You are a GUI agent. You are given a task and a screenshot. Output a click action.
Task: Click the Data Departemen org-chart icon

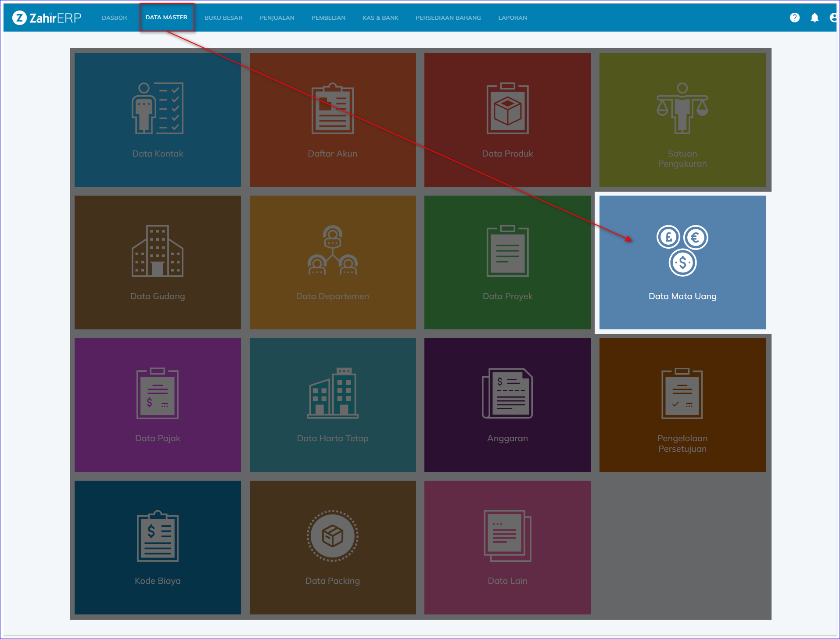coord(332,251)
